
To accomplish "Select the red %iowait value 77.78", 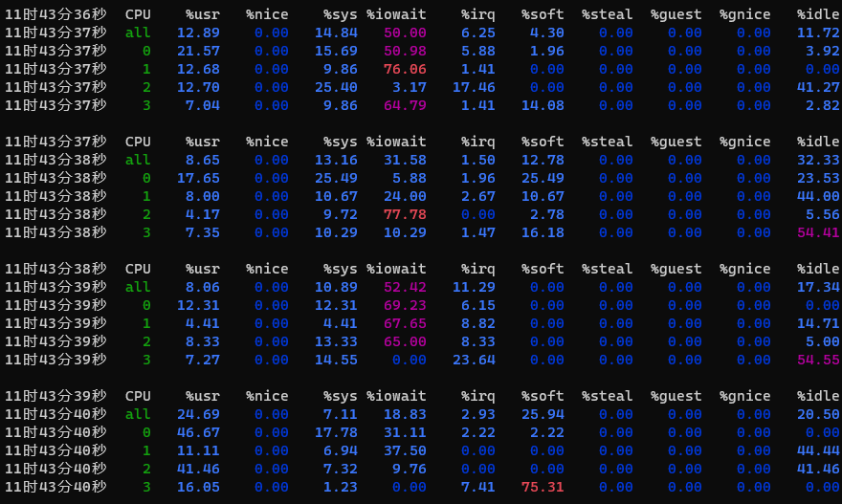I will point(405,214).
